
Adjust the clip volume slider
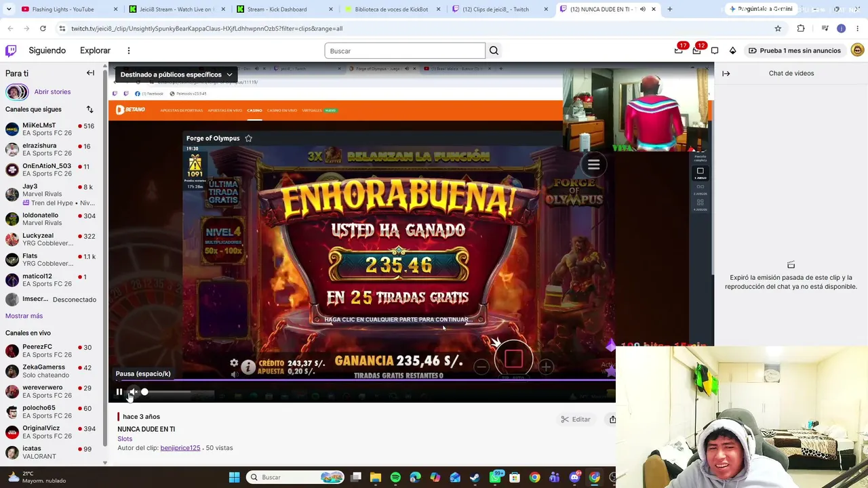coord(167,392)
